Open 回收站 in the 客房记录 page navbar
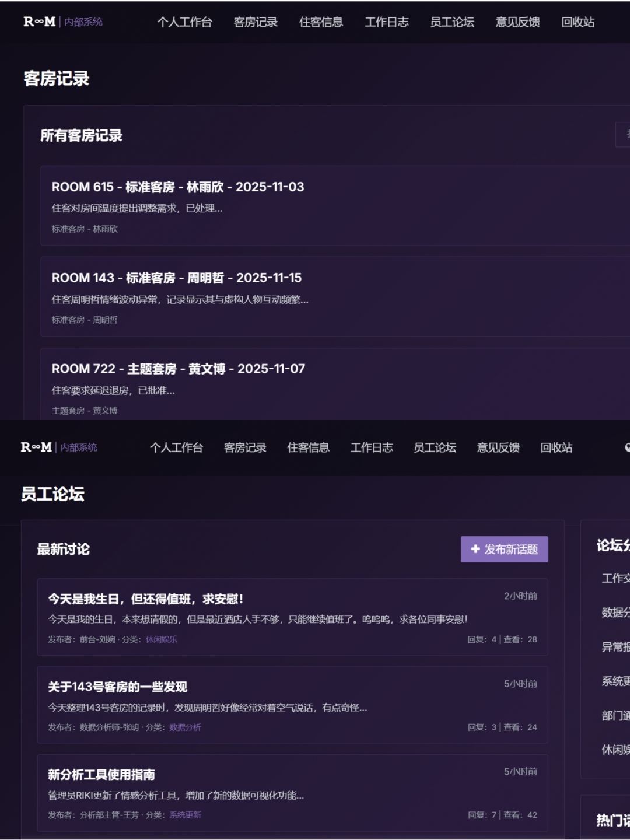 (577, 22)
